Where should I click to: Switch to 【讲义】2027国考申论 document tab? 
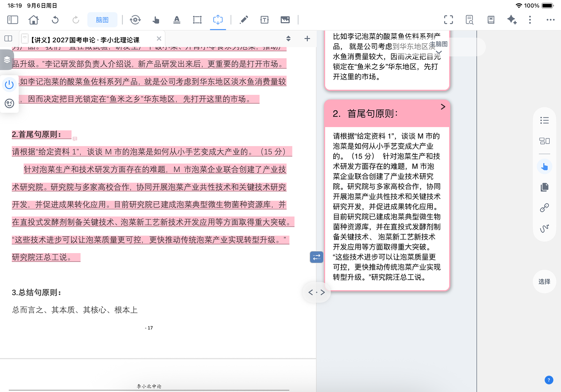85,40
